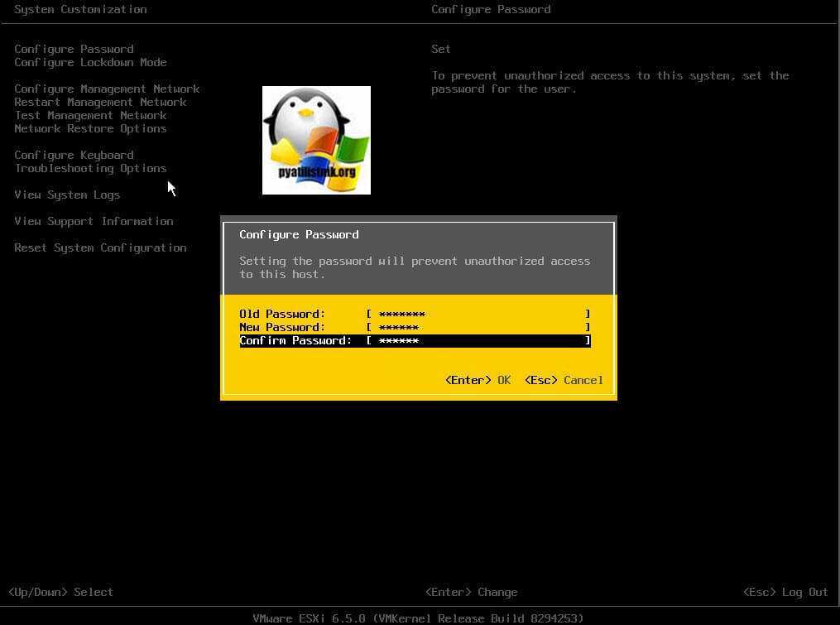This screenshot has height=625, width=840.
Task: Choose Restart Management Network
Action: (x=100, y=102)
